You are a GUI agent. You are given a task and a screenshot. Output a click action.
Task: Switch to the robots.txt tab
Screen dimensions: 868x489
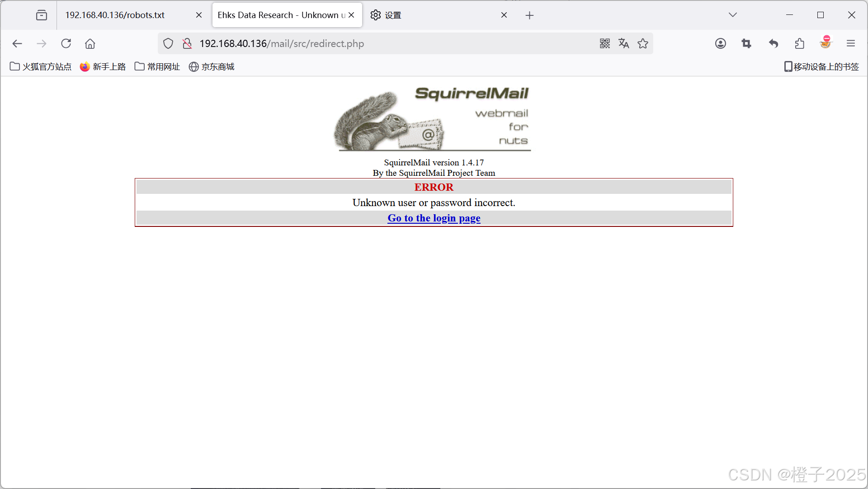tap(114, 14)
